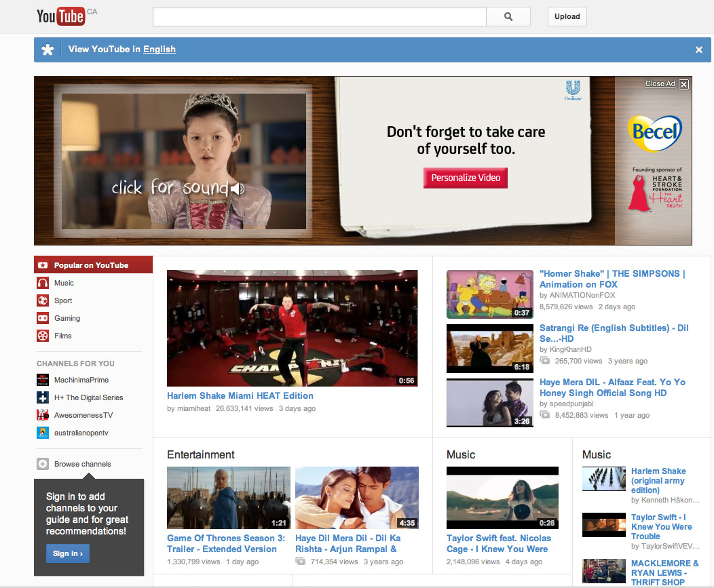
Task: Play the Harlem Shake Miami HEAT thumbnail
Action: pyautogui.click(x=293, y=328)
